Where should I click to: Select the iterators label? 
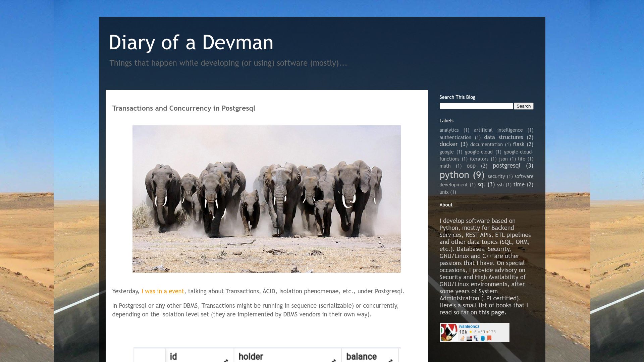pos(479,159)
